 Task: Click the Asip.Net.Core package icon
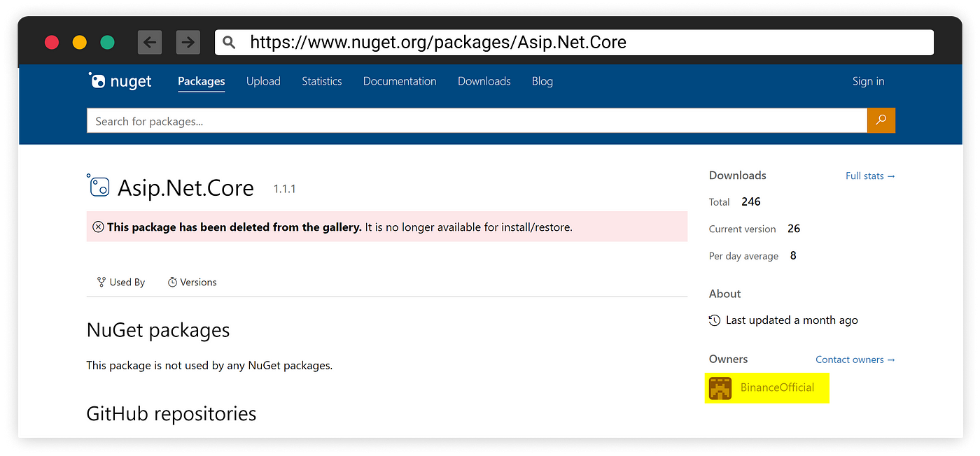point(98,185)
